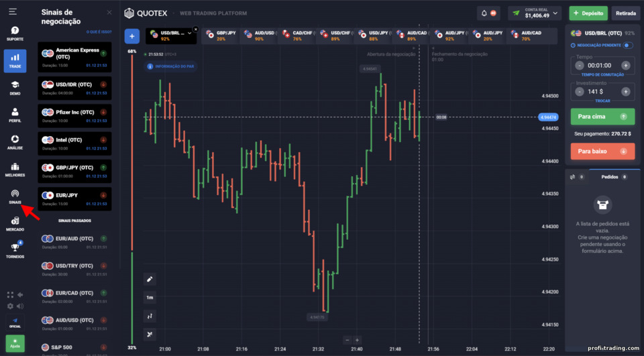Switch to the GBP/JPY asset tab
644x356 pixels.
pyautogui.click(x=221, y=36)
